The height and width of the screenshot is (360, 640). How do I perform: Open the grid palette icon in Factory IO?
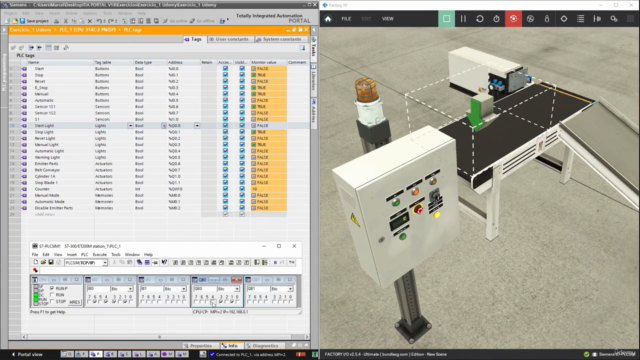(x=631, y=19)
